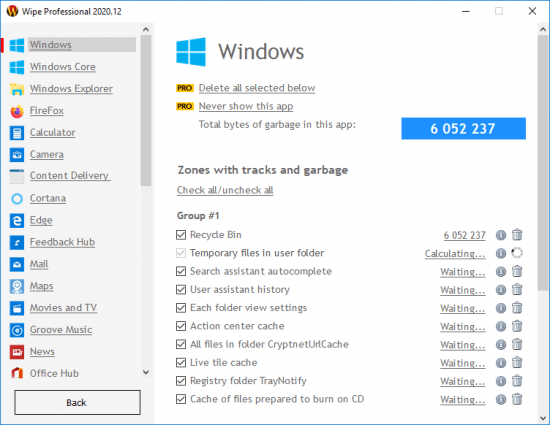Open Windows Explorer in the app list
Viewport: 550px width, 425px height.
click(71, 89)
